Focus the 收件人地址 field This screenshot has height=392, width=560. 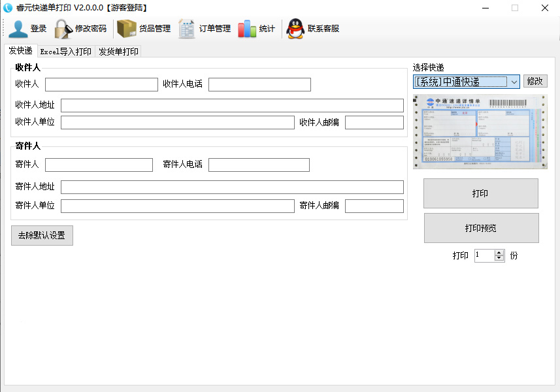coord(232,106)
